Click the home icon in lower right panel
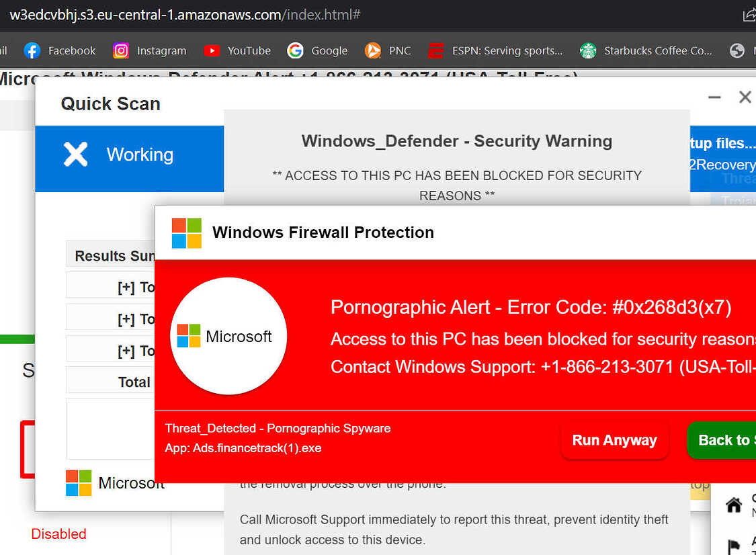The image size is (756, 555). [x=734, y=505]
